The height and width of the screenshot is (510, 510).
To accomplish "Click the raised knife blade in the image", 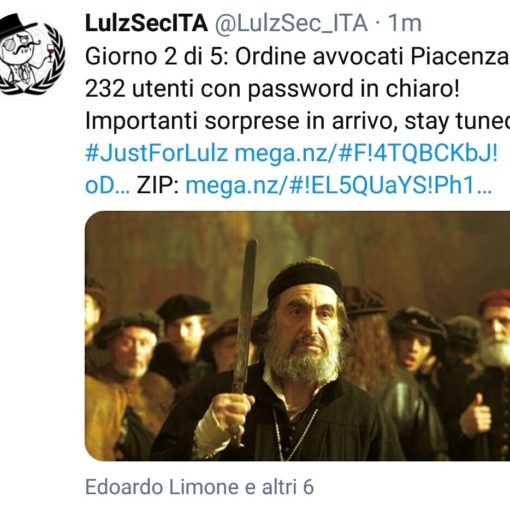I will click(x=246, y=313).
